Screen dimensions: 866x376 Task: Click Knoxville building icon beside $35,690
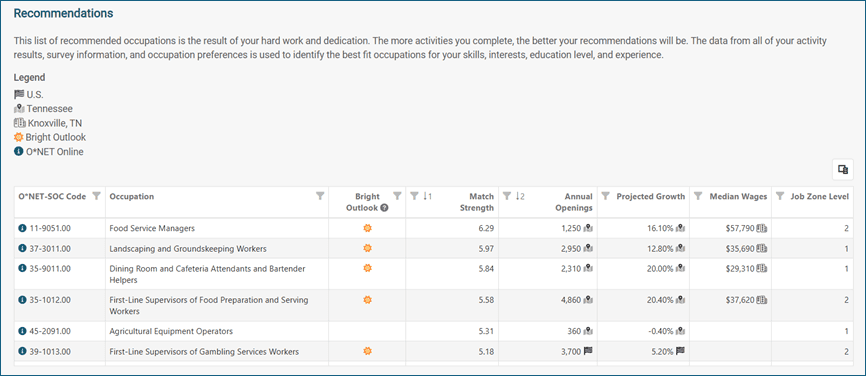[x=762, y=248]
